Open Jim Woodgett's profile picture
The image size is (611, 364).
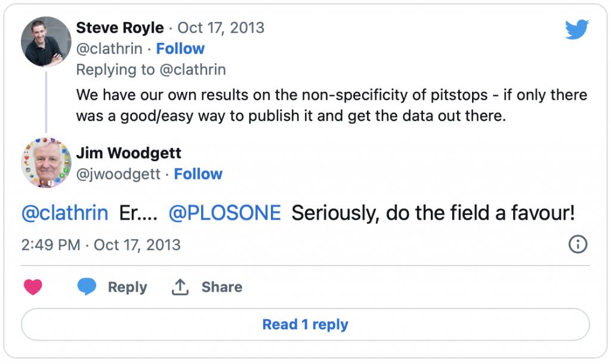point(46,162)
